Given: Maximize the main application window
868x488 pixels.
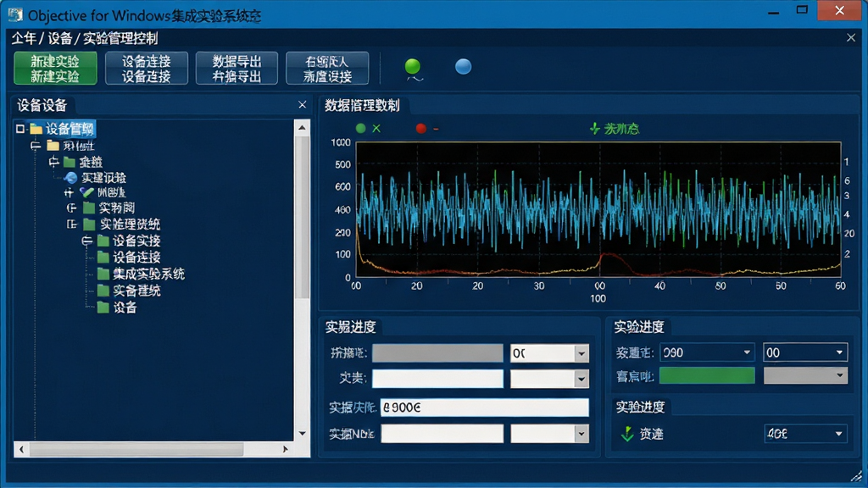Looking at the screenshot, I should coord(802,10).
